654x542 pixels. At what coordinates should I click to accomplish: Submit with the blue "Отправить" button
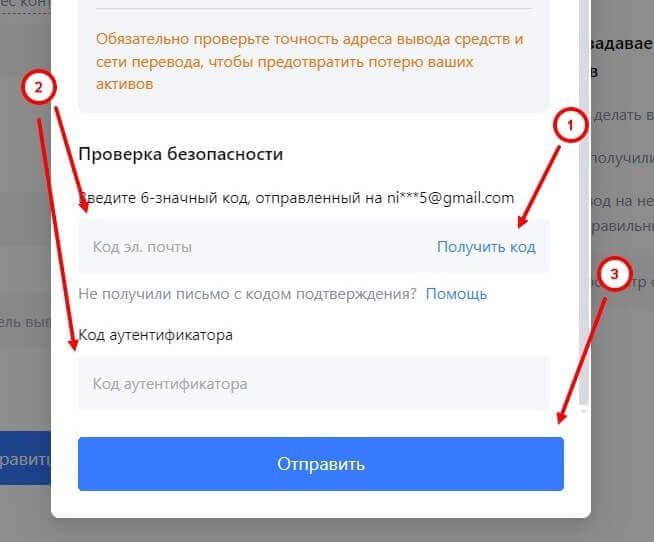(321, 464)
